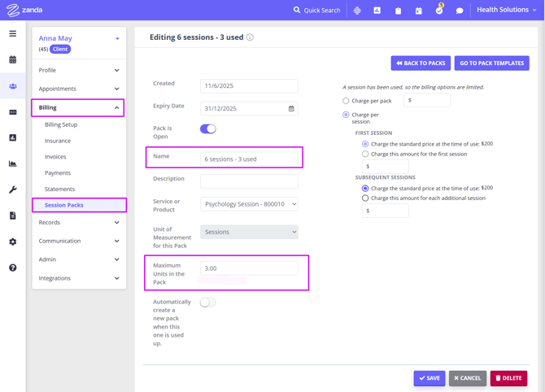Open the hamburger menu in the sidebar
The width and height of the screenshot is (545, 392).
[12, 34]
